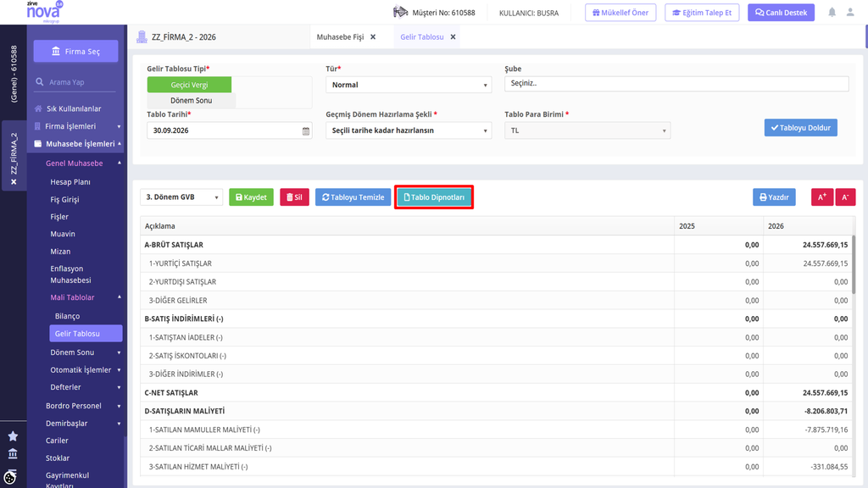Click the search magnifier icon in sidebar
Image resolution: width=868 pixels, height=488 pixels.
tap(39, 82)
